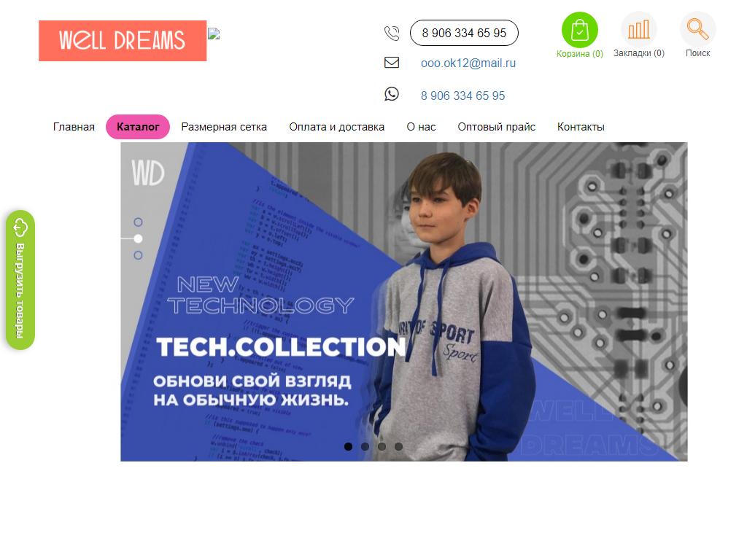The height and width of the screenshot is (560, 747).
Task: Click the Tech.Collection banner image
Action: coord(404,301)
